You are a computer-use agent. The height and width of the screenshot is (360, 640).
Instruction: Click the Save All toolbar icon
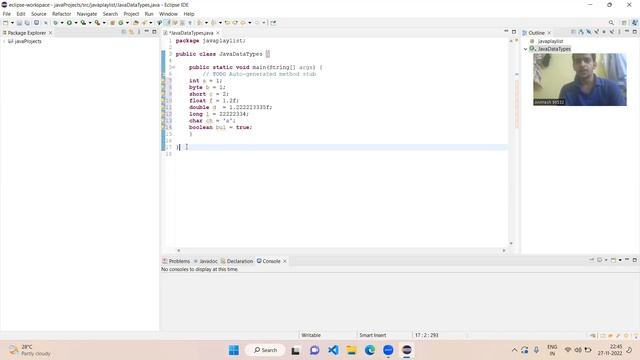click(27, 23)
